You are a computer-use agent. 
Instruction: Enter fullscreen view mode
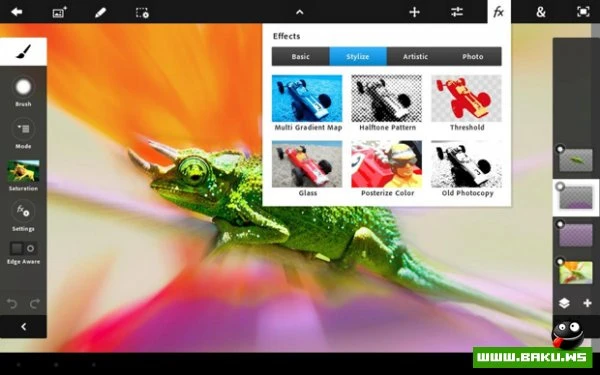pyautogui.click(x=583, y=12)
